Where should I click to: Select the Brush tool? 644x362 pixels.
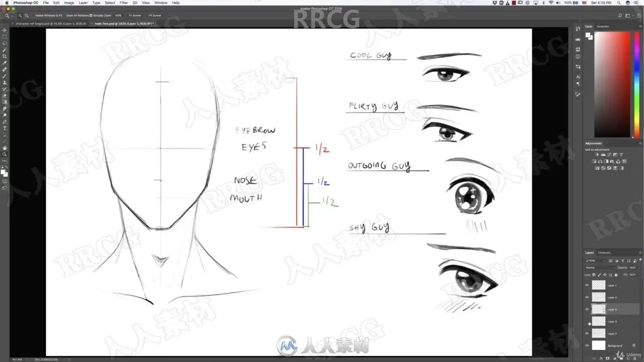click(5, 76)
